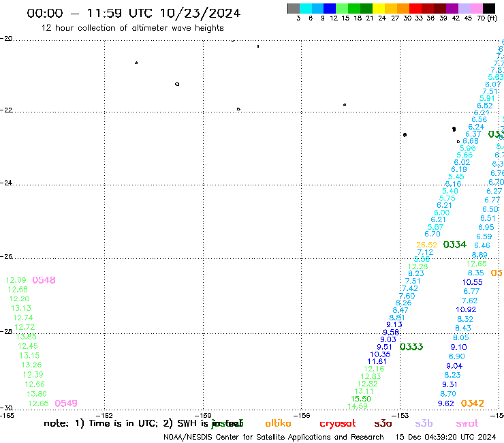Select the 13.85 wave height value
Image resolution: width=504 pixels, height=443 pixels.
(x=27, y=337)
